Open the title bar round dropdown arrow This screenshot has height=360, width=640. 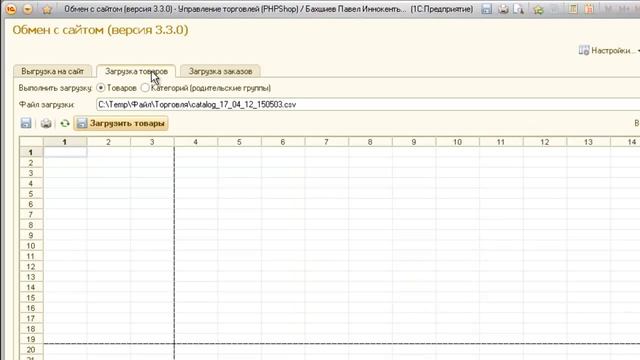pos(28,9)
